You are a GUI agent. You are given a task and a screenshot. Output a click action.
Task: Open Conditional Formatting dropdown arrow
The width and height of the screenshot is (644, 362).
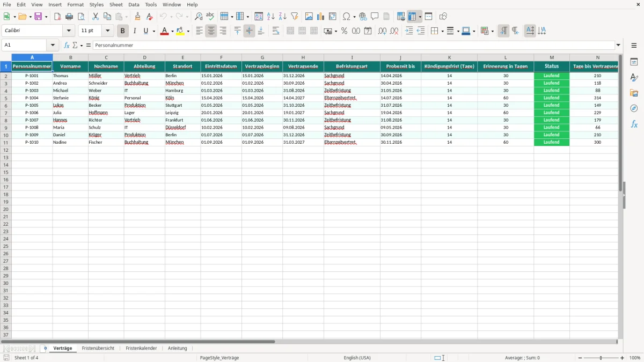click(492, 31)
